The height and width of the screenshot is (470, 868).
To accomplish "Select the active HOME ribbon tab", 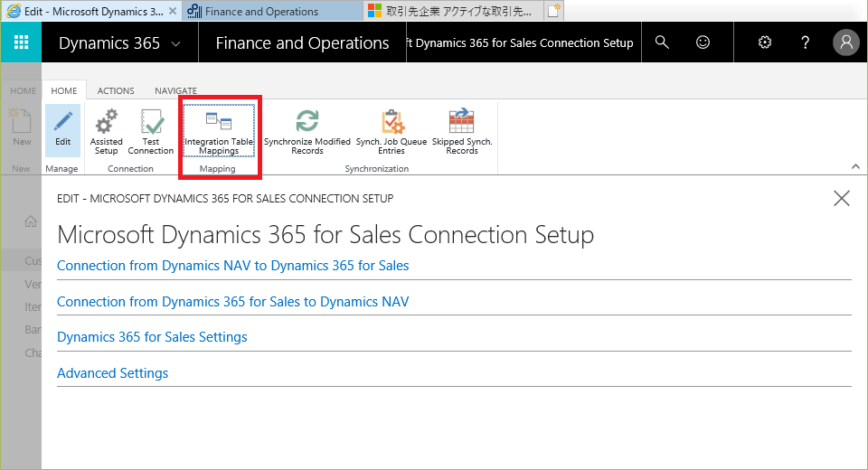I will [64, 90].
